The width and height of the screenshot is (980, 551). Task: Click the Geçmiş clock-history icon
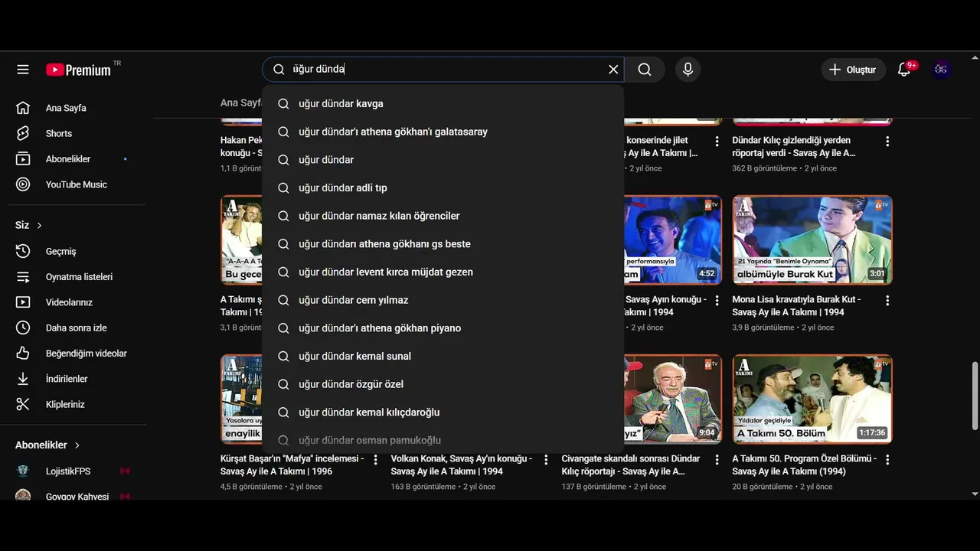click(x=23, y=251)
